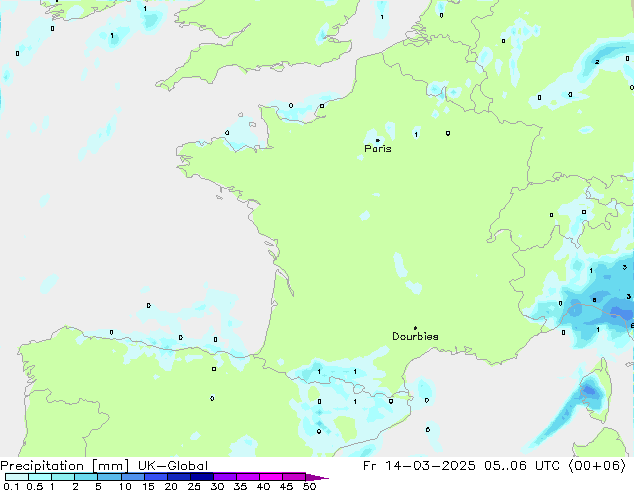This screenshot has width=634, height=490.
Task: Select the 30 to 35 mm legend swatch
Action: tap(224, 477)
